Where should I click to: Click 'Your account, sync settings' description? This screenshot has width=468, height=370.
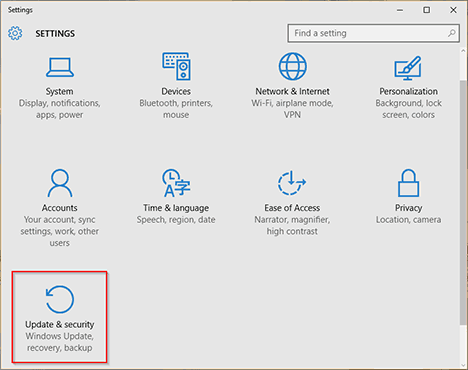click(60, 231)
